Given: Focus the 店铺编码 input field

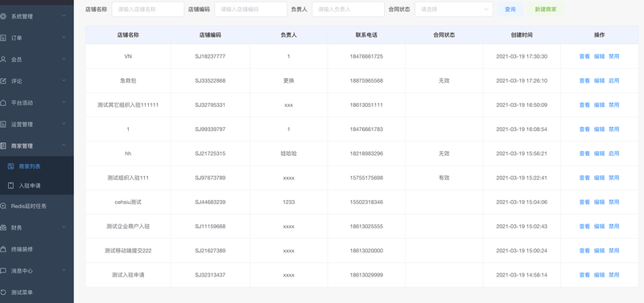Looking at the screenshot, I should (250, 9).
